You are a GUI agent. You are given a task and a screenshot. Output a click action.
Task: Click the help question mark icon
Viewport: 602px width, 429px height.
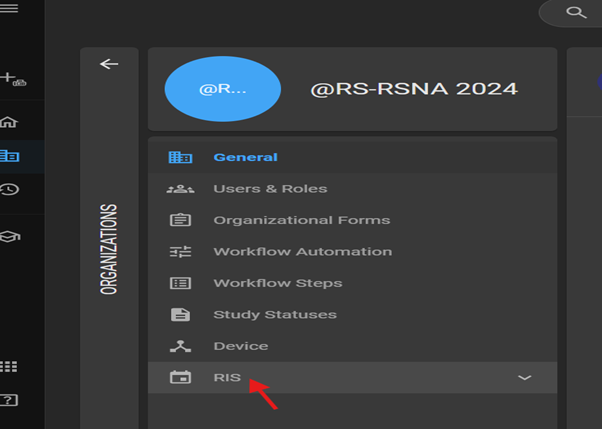click(9, 400)
